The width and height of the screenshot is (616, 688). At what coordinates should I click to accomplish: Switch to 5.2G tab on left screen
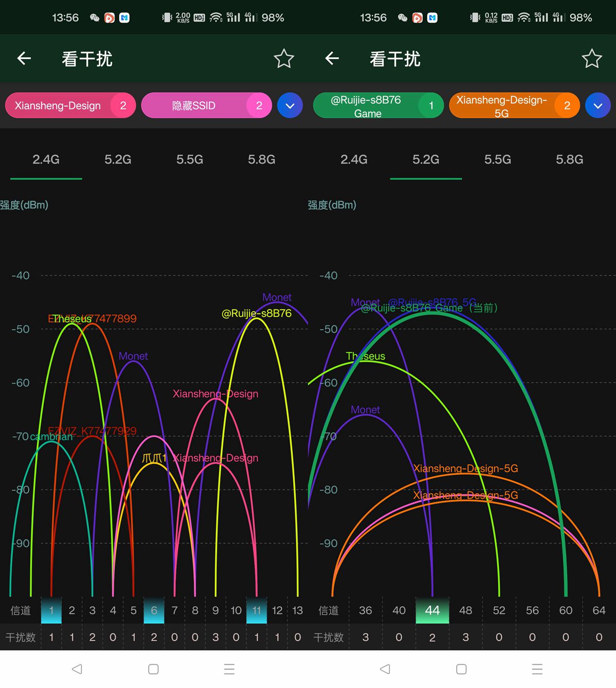pyautogui.click(x=118, y=159)
